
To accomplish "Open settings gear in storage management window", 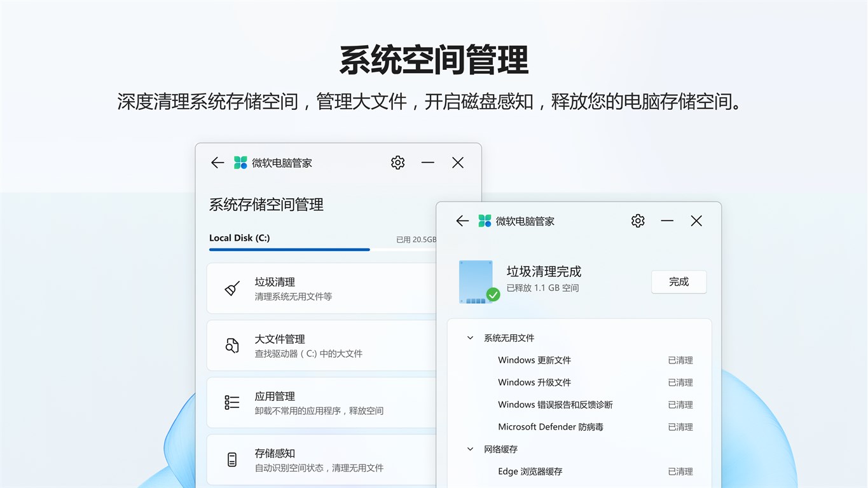I will click(398, 163).
